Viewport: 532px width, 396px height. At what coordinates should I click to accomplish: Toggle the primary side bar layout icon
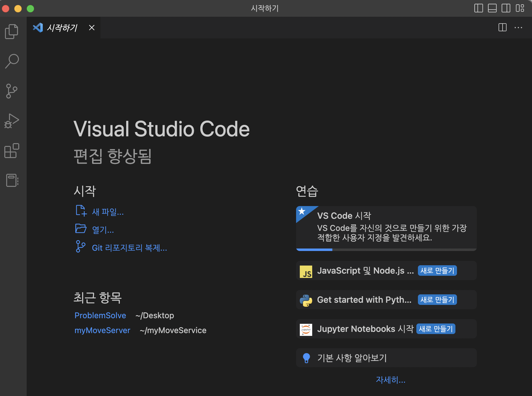pos(479,8)
